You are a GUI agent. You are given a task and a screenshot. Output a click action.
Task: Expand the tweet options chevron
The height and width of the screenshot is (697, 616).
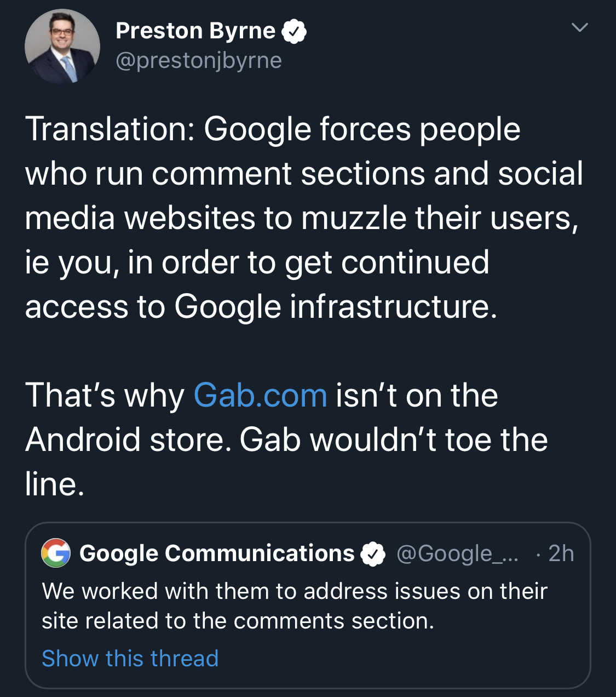point(579,27)
